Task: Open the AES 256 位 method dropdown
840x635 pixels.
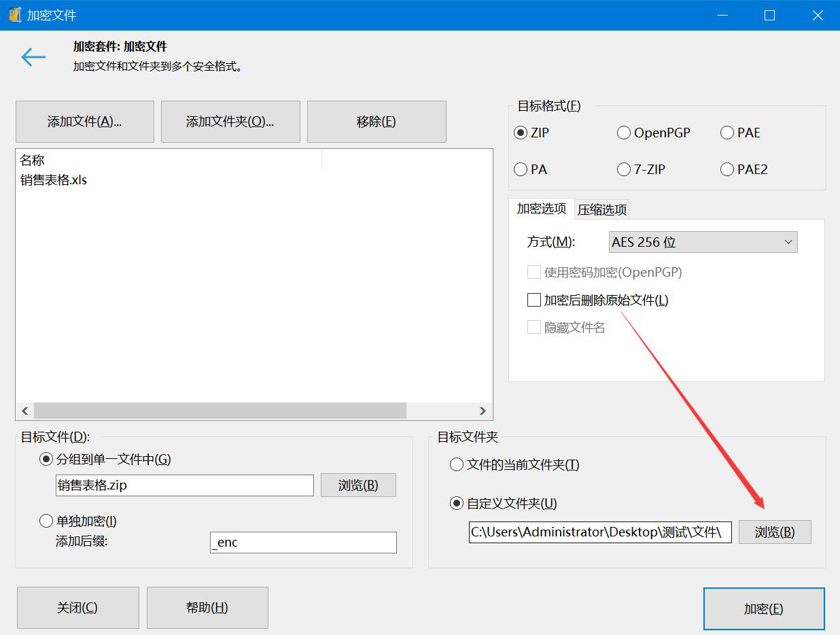Action: (703, 242)
